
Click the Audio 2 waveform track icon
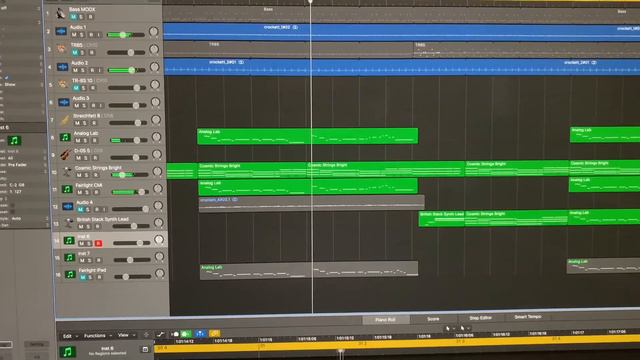point(62,67)
